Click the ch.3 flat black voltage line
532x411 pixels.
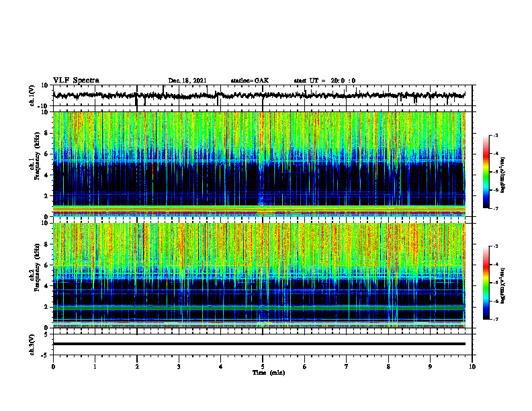(x=259, y=344)
